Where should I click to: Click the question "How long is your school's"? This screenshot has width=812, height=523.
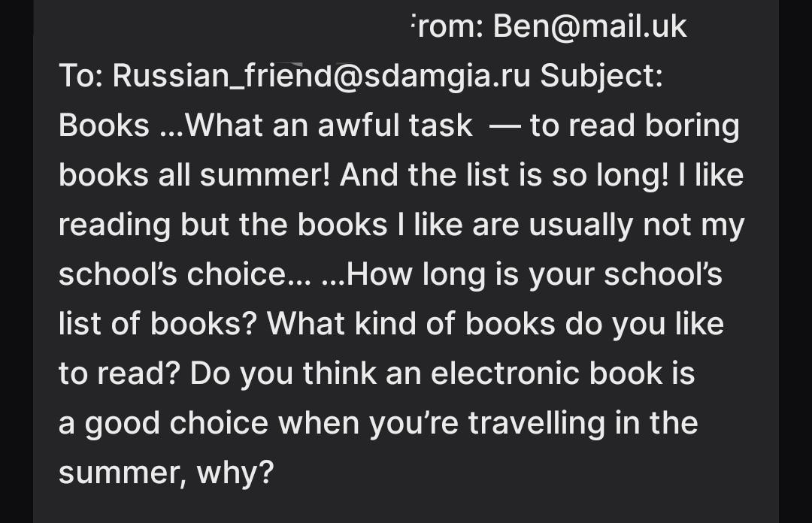(x=534, y=274)
